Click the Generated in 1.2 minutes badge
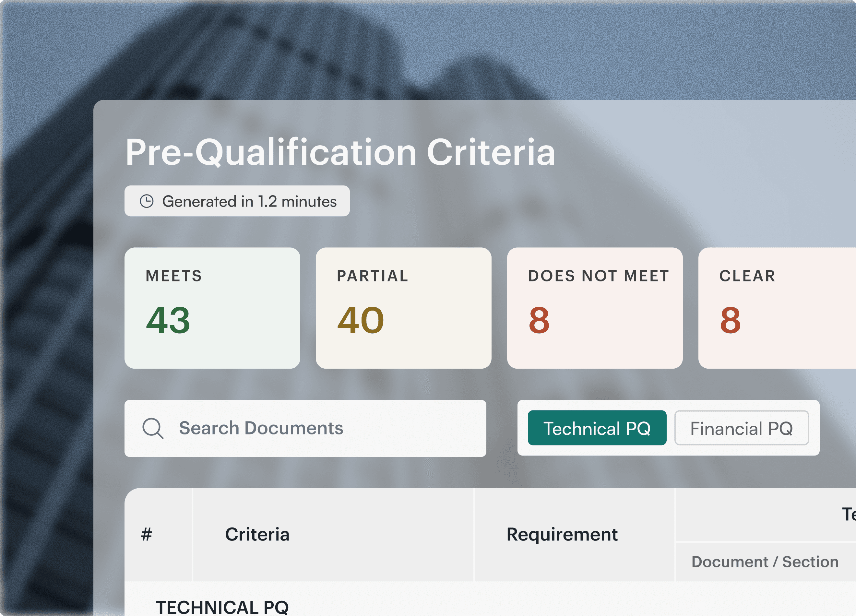This screenshot has height=616, width=856. pyautogui.click(x=237, y=201)
